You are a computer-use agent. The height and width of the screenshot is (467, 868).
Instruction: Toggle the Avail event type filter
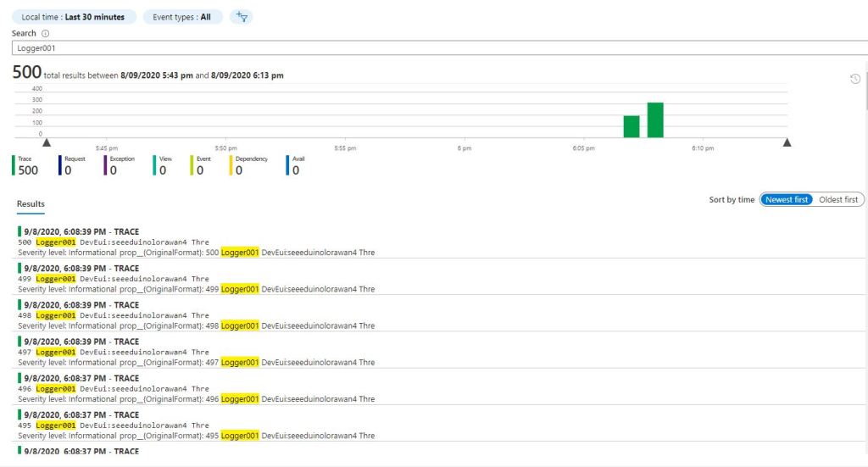point(296,165)
